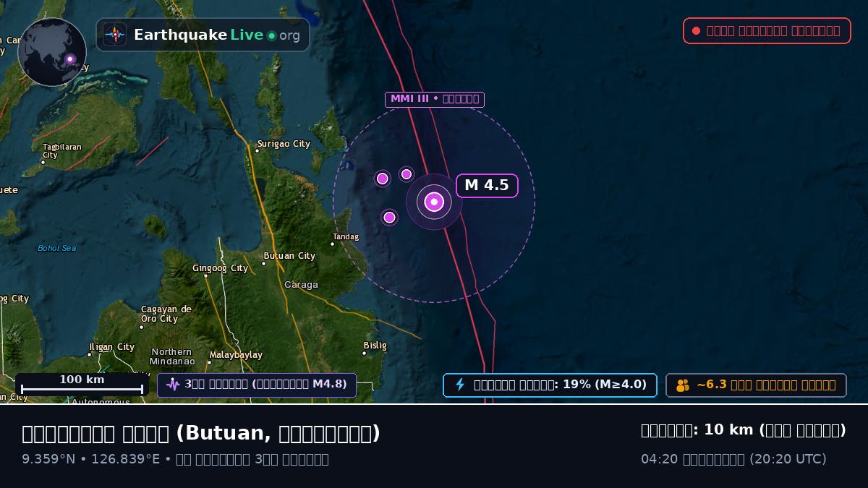Viewport: 868px width, 488px height.
Task: Click the 04:20 (20:20 UTC) timestamp
Action: point(733,459)
